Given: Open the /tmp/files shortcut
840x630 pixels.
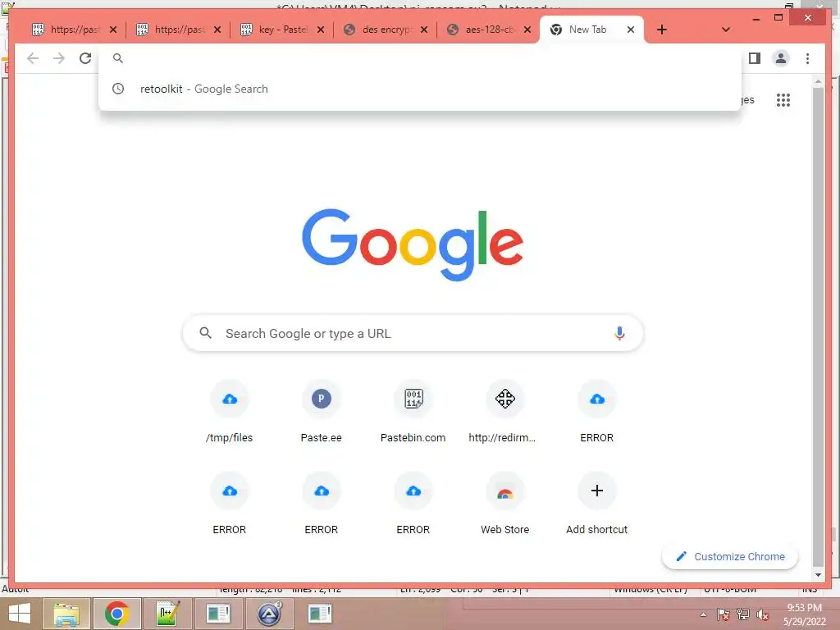Looking at the screenshot, I should click(230, 412).
